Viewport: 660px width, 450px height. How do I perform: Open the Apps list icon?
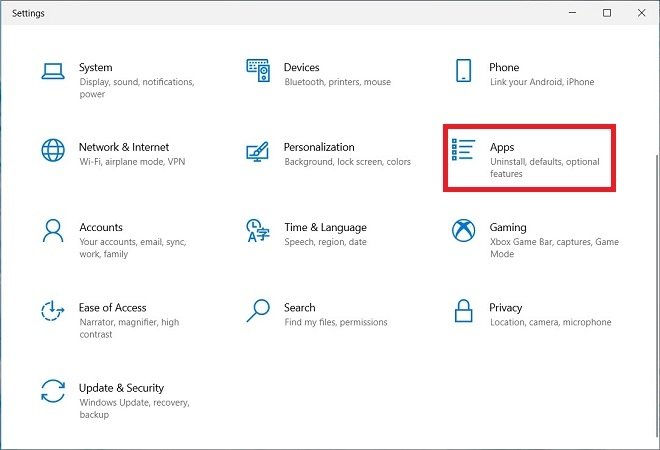tap(463, 150)
